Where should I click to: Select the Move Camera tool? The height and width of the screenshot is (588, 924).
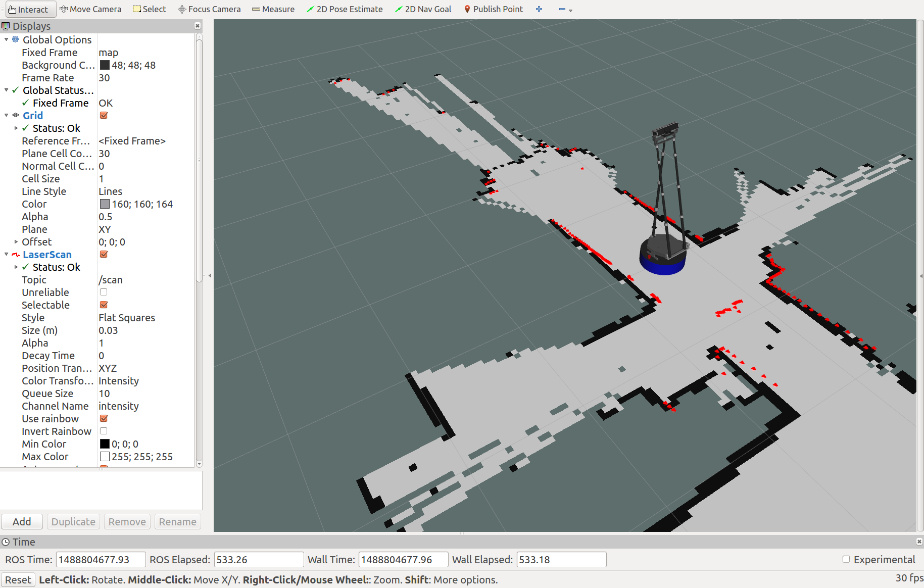[90, 9]
